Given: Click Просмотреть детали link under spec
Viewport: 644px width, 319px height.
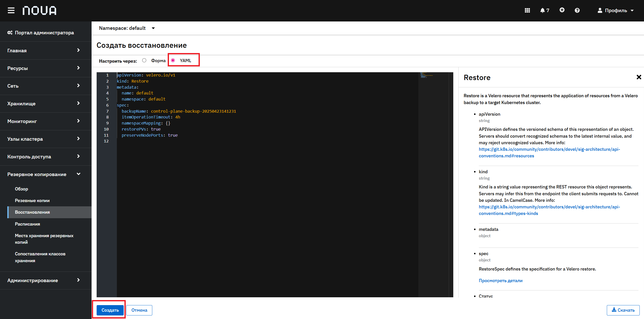Looking at the screenshot, I should point(501,281).
